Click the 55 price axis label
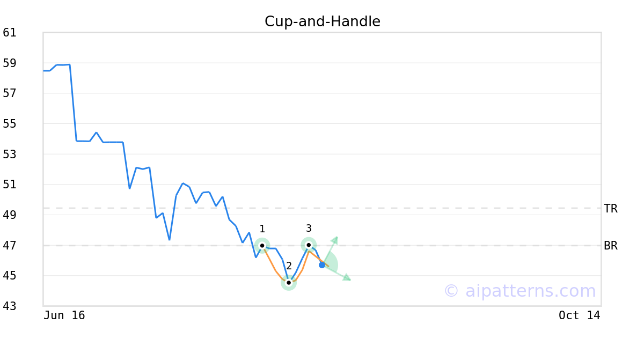This screenshot has width=644, height=338. [10, 124]
